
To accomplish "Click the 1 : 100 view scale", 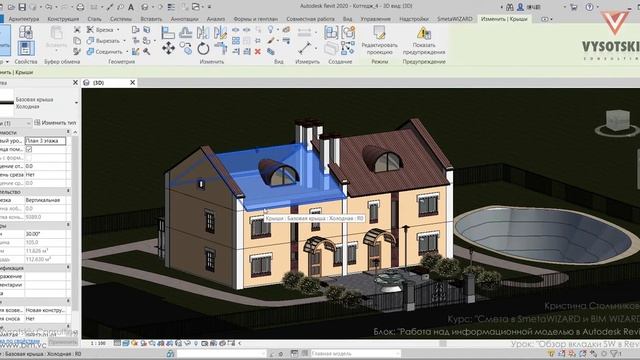I will pyautogui.click(x=98, y=343).
